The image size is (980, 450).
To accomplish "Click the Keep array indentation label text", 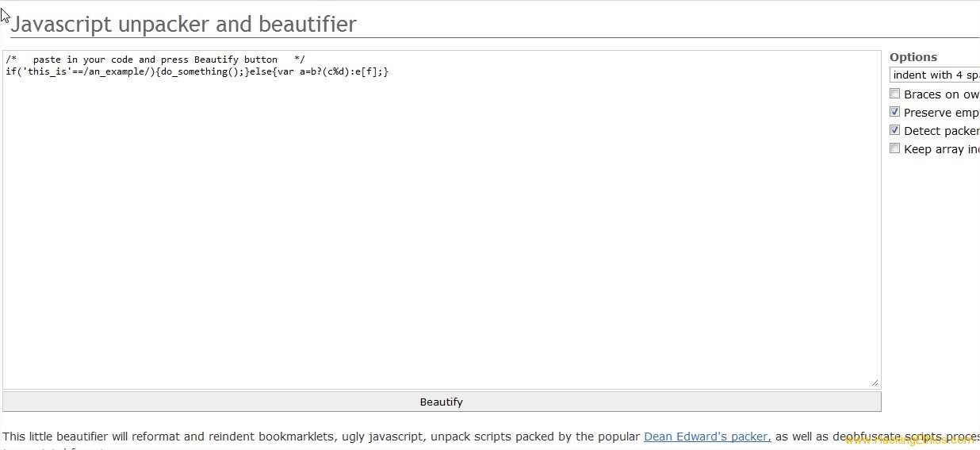I will pos(942,149).
